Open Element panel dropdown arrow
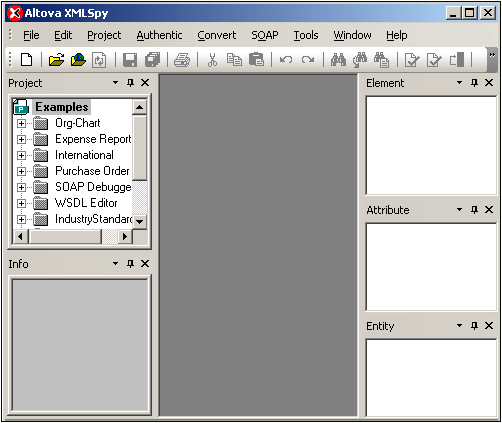This screenshot has width=502, height=423. tap(459, 82)
